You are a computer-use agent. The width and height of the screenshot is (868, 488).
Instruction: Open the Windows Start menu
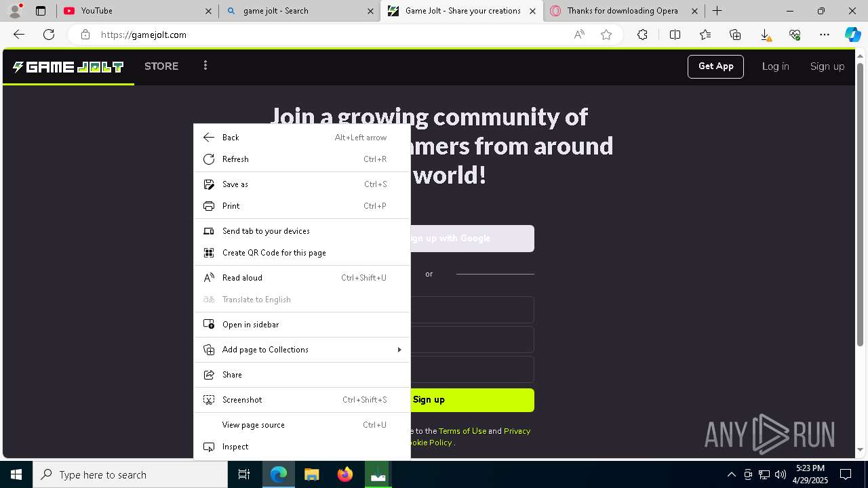(16, 474)
